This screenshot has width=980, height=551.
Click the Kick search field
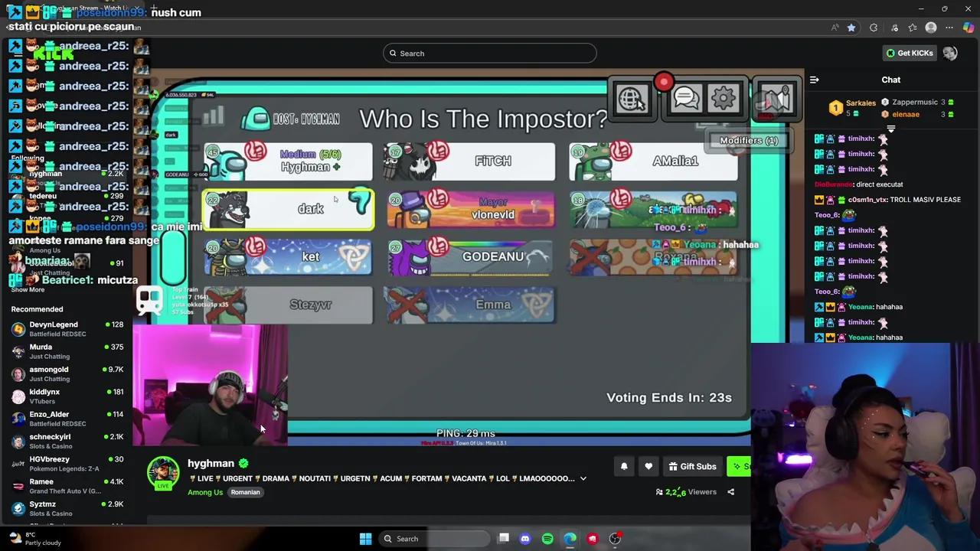[490, 54]
